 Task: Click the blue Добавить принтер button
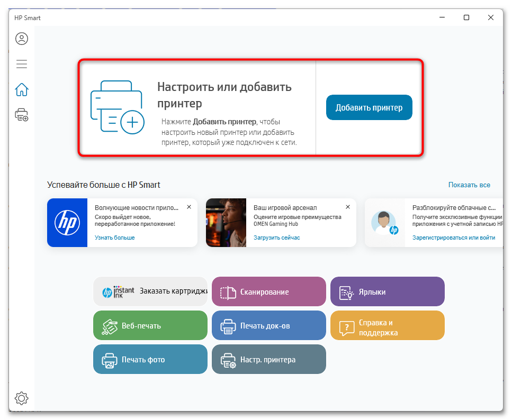tap(369, 107)
